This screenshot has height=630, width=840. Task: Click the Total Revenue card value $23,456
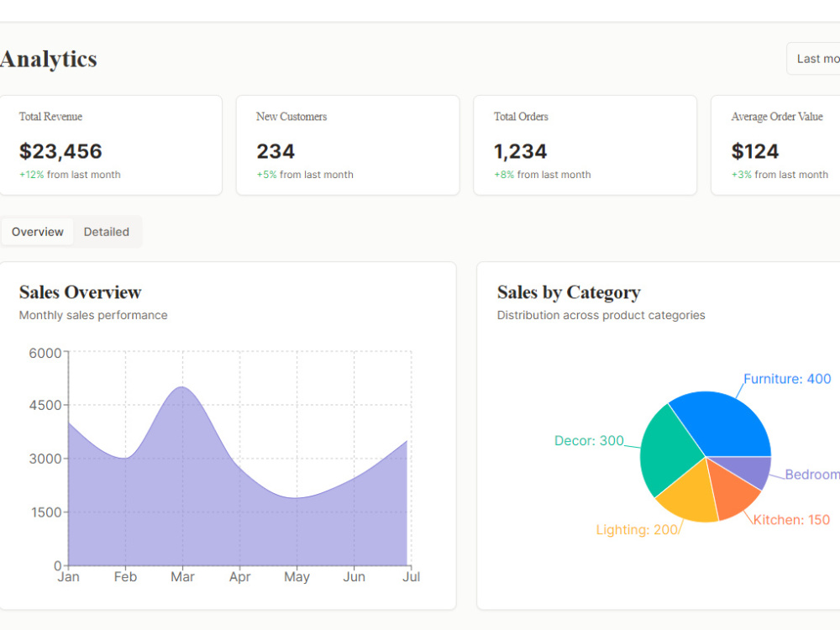click(x=60, y=151)
